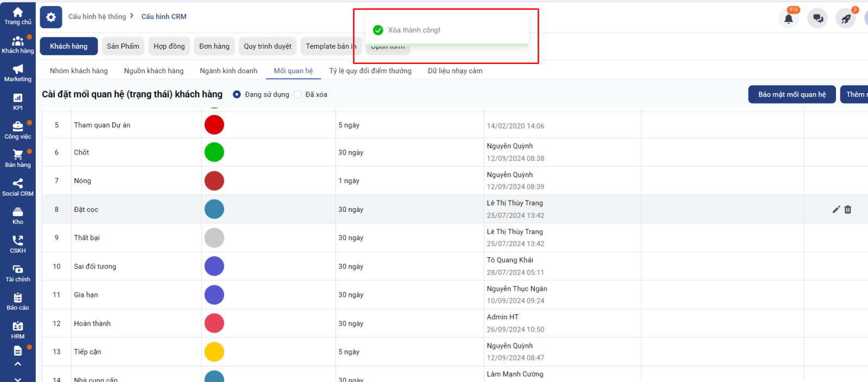Collapse sidebar with the up chevron
Viewport: 868px width, 382px height.
pos(17,364)
